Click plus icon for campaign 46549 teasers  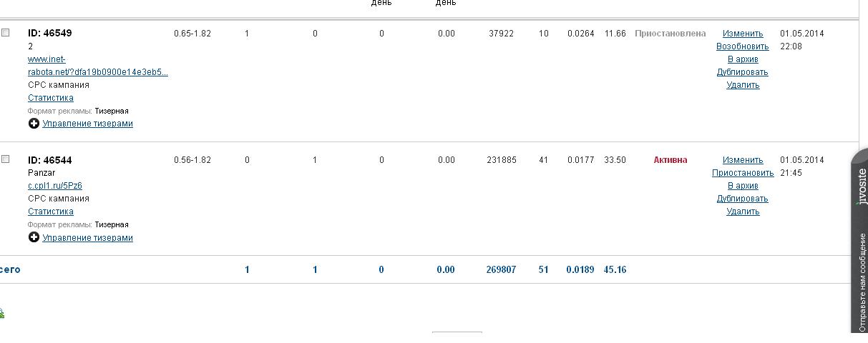click(x=34, y=124)
